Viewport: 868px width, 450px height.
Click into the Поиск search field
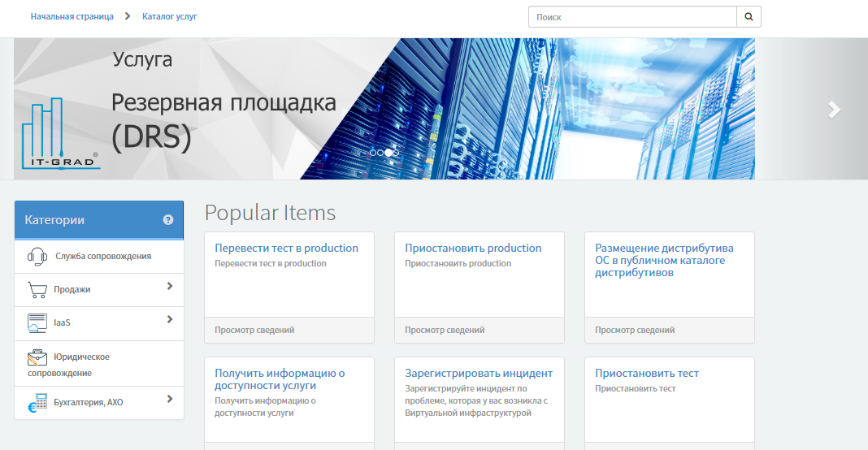click(x=632, y=16)
